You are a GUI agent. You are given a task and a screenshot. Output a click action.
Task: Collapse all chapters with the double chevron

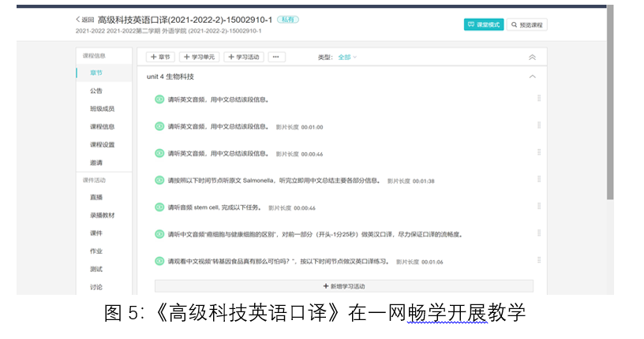532,58
